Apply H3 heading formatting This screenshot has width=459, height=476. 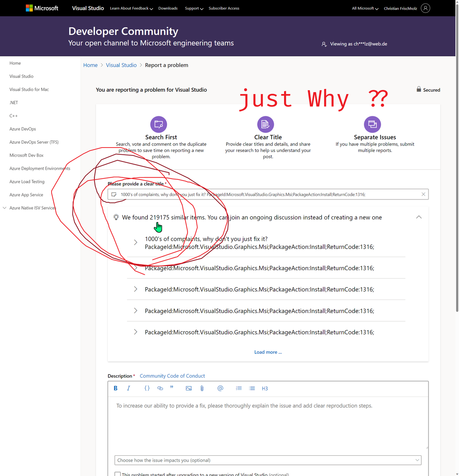click(265, 388)
